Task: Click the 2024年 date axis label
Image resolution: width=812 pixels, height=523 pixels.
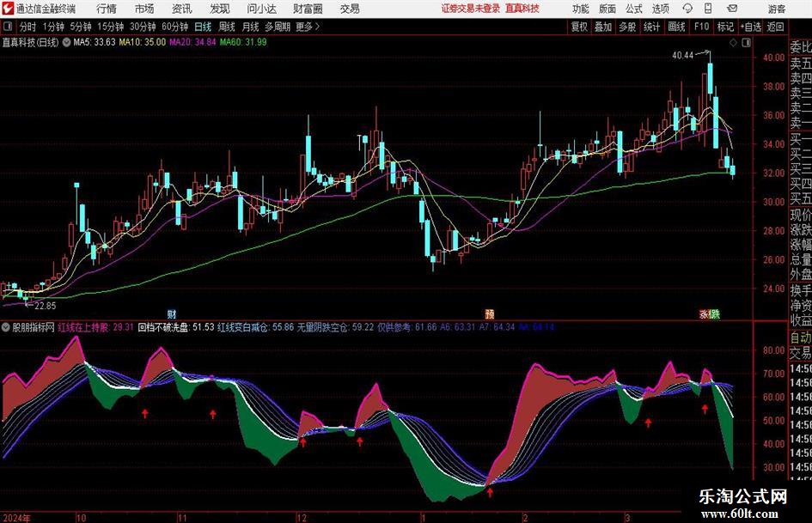Action: coord(17,518)
